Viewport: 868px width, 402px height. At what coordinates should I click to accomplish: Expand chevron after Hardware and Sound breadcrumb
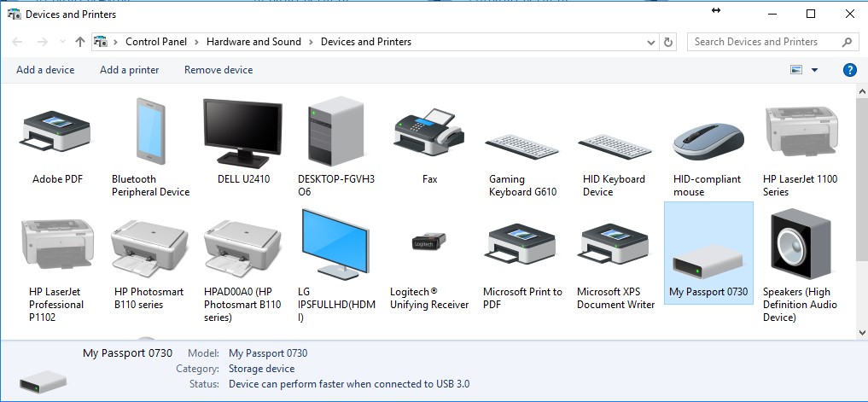312,42
